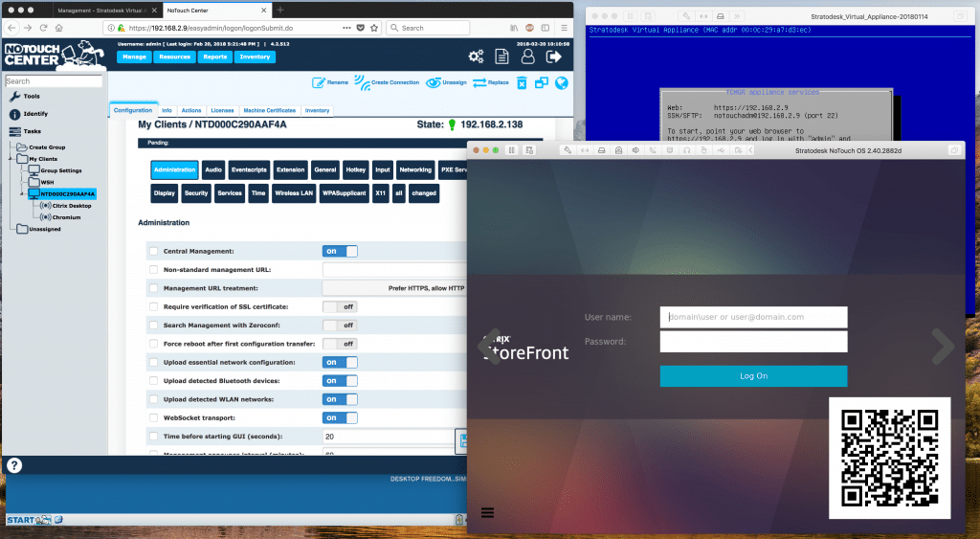
Task: Check the Management URL treatment checkbox
Action: coord(154,288)
